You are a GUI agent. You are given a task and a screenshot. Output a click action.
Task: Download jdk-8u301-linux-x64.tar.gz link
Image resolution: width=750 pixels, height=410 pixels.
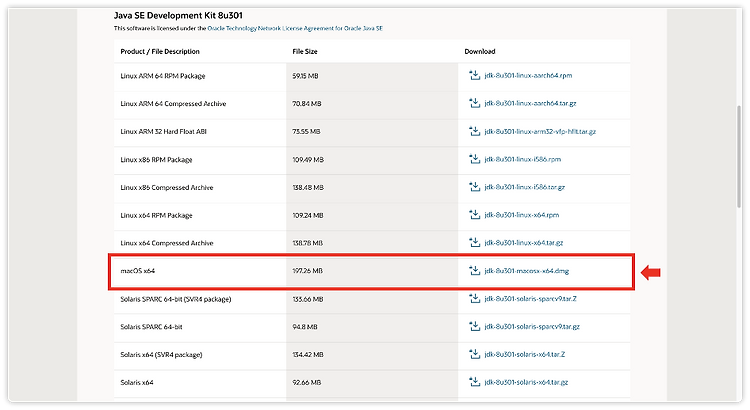tap(523, 243)
